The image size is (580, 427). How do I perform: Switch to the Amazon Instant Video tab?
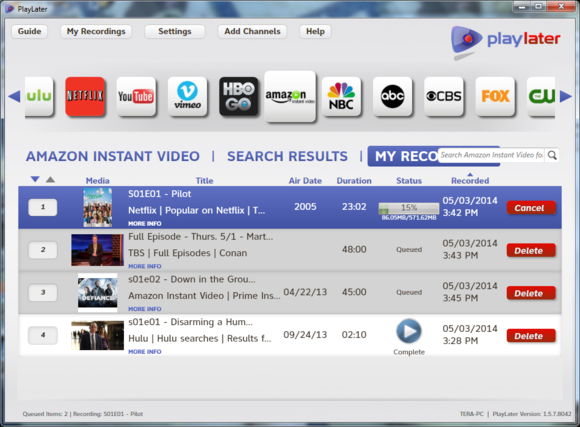(113, 156)
